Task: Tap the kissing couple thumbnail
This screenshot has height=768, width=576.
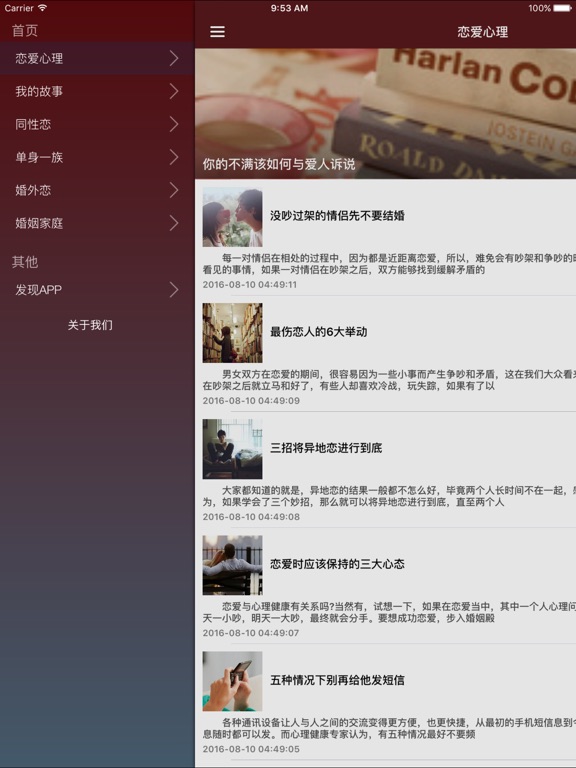Action: [233, 216]
